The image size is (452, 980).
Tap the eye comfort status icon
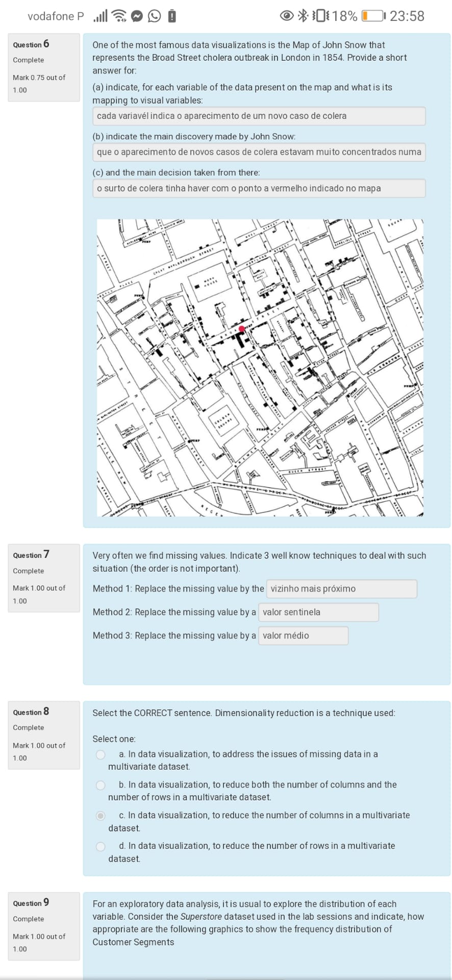287,16
